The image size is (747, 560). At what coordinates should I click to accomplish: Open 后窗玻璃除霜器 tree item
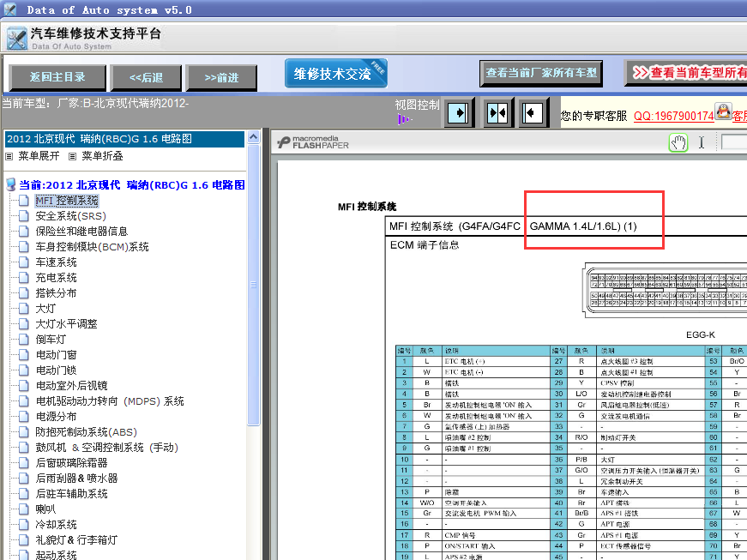71,463
